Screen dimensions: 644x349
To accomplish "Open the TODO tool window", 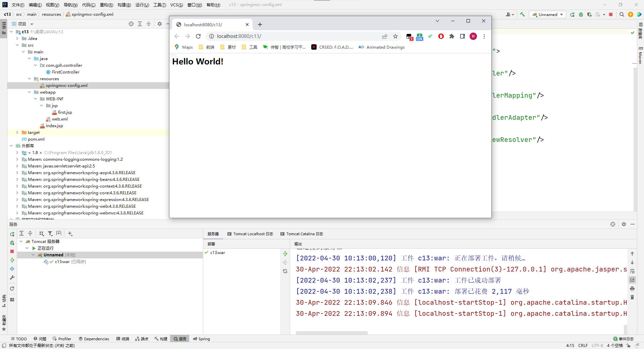I will pos(19,339).
